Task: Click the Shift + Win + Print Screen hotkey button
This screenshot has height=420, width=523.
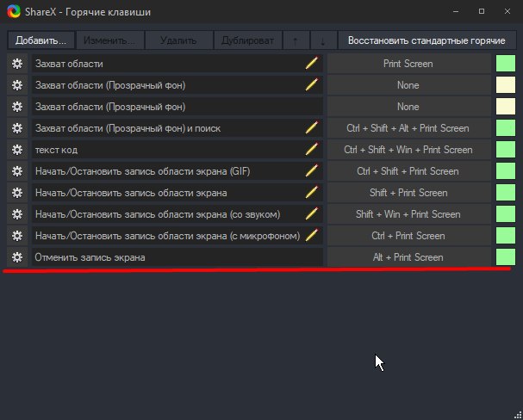Action: click(x=408, y=214)
